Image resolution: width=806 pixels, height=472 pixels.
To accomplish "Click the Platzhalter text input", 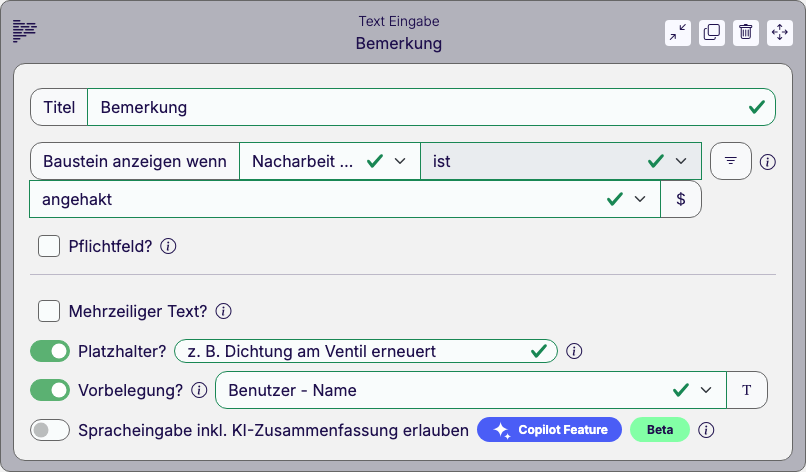I will (366, 351).
